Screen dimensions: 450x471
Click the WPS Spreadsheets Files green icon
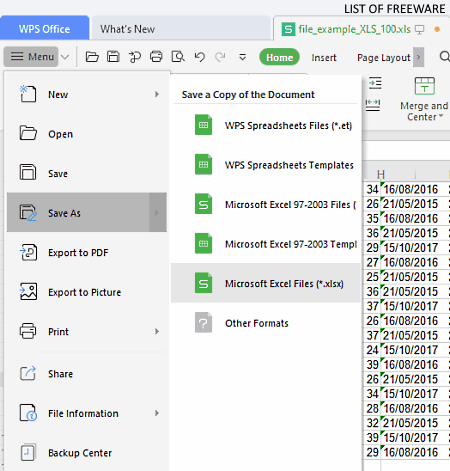click(x=203, y=124)
